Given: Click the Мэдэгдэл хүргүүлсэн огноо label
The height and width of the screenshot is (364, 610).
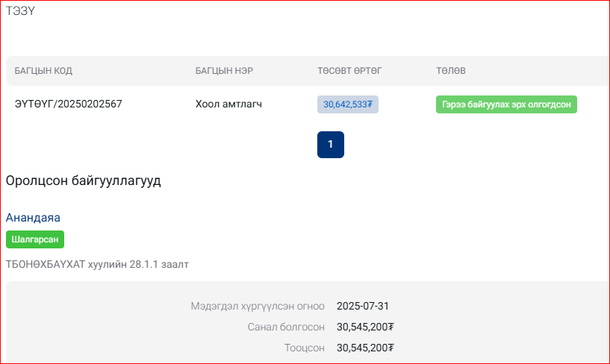Looking at the screenshot, I should (258, 306).
